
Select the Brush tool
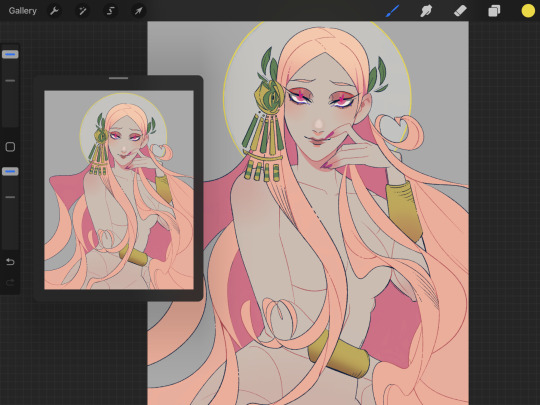click(392, 11)
